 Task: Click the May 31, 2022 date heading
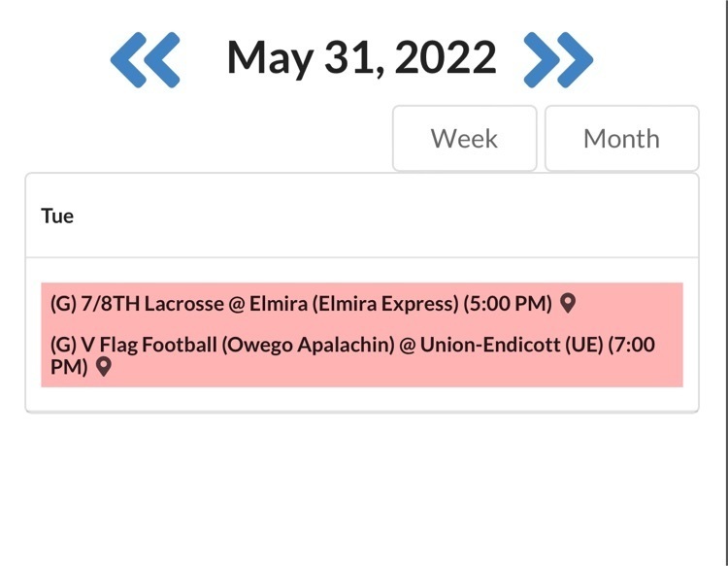[x=361, y=58]
